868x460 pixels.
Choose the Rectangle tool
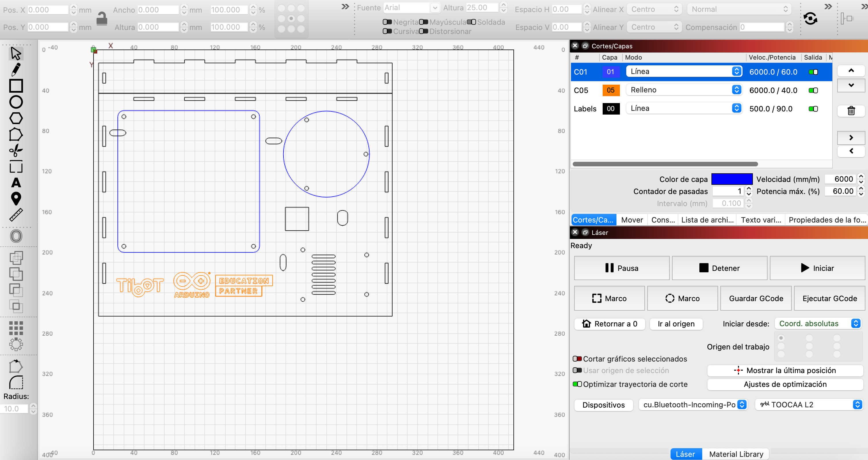[16, 85]
